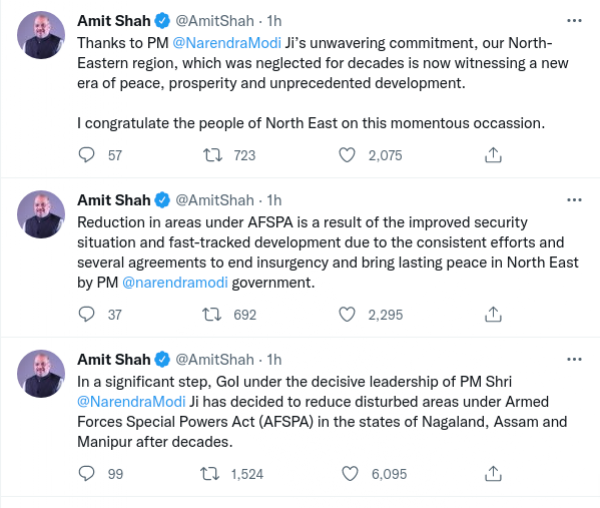Reply to the AFSPA reduction tweet
Viewport: 600px width, 508px height.
(87, 314)
